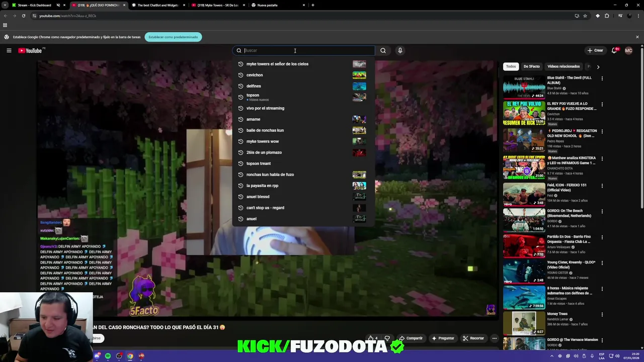
Task: Show more filter chips with right arrow
Action: tap(598, 66)
